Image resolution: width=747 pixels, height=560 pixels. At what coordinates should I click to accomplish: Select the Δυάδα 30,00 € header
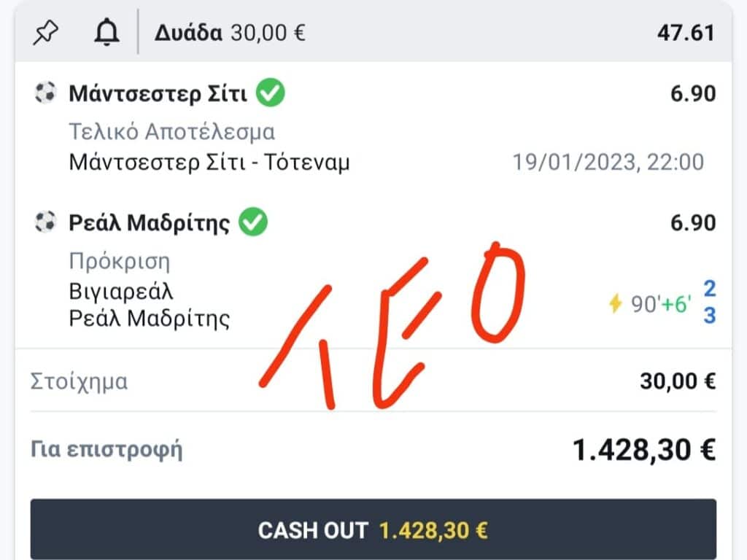coord(230,33)
